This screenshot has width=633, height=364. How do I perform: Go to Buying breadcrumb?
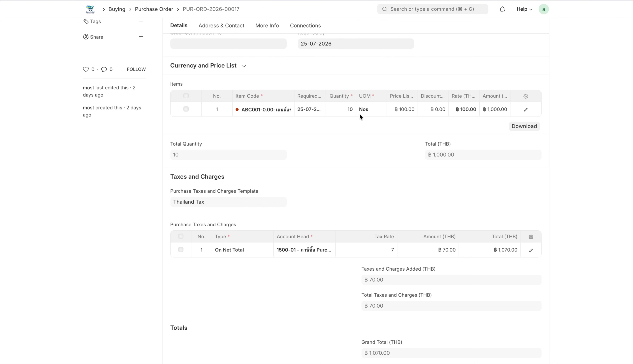[117, 9]
